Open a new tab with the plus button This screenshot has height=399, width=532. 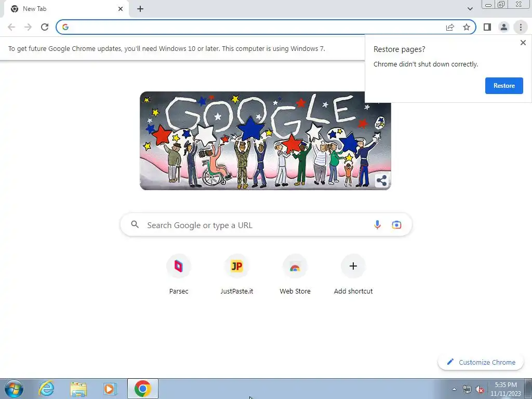click(x=140, y=9)
